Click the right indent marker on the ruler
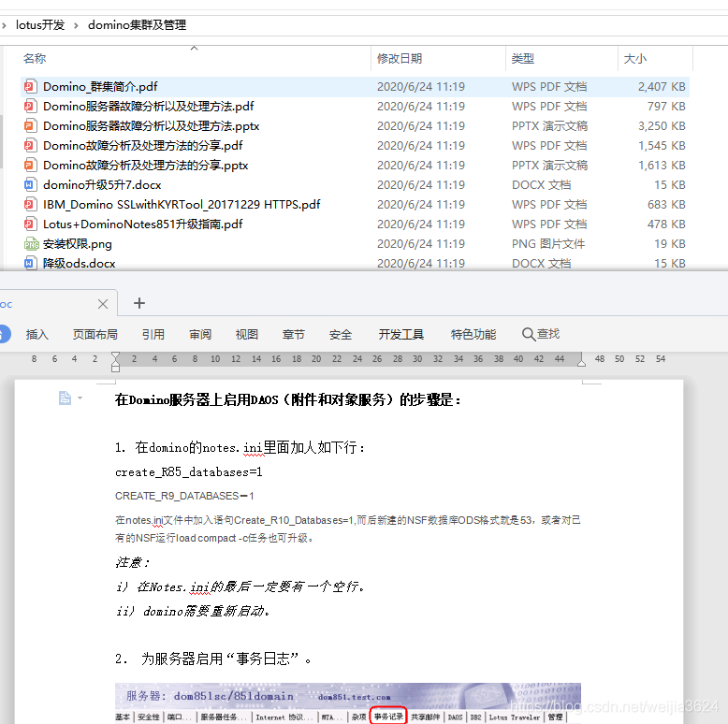728x724 pixels. (581, 362)
